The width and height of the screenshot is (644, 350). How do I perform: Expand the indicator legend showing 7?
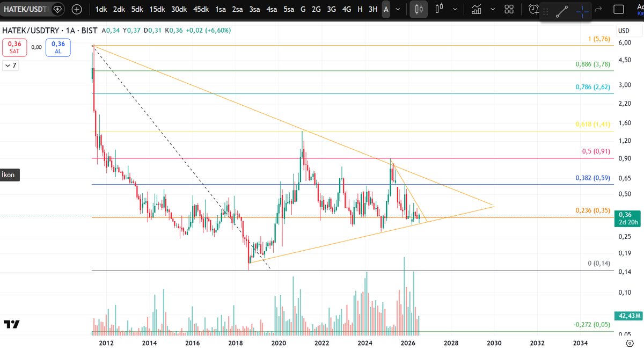click(11, 65)
